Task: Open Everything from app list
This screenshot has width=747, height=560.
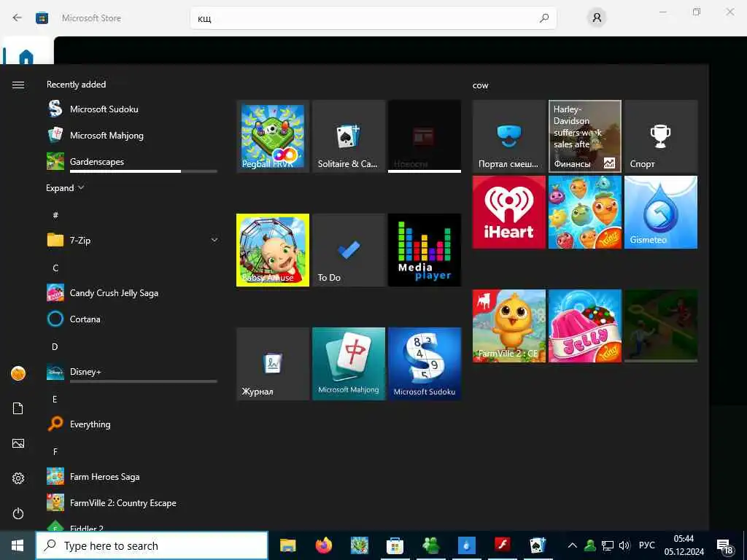Action: tap(133, 424)
